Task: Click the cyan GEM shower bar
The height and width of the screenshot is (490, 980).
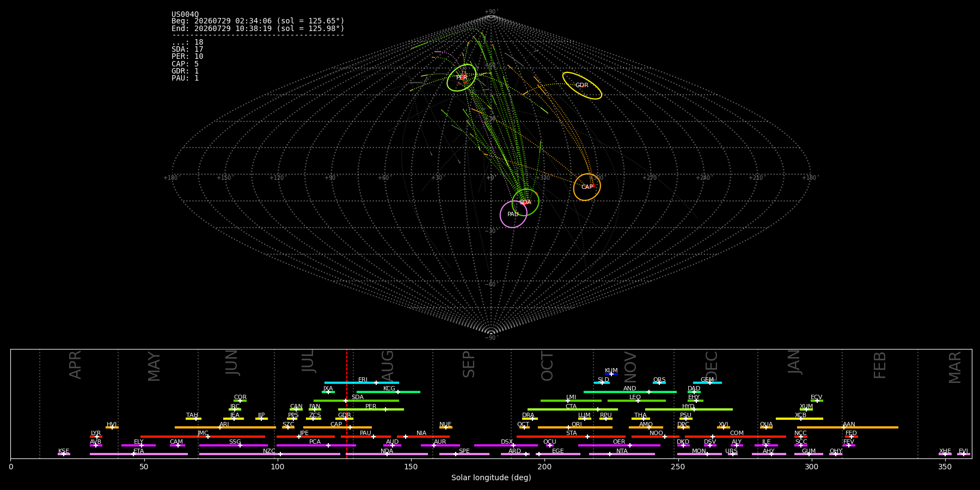Action: (707, 383)
